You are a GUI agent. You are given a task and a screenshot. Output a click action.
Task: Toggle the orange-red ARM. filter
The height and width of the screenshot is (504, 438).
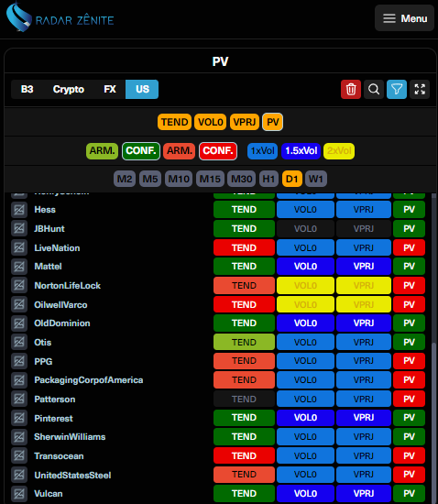[180, 151]
